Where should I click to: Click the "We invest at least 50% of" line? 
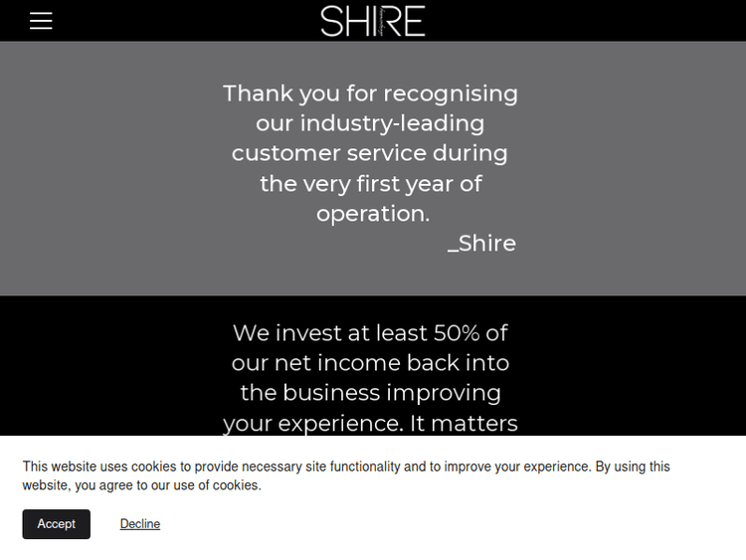[x=370, y=332]
